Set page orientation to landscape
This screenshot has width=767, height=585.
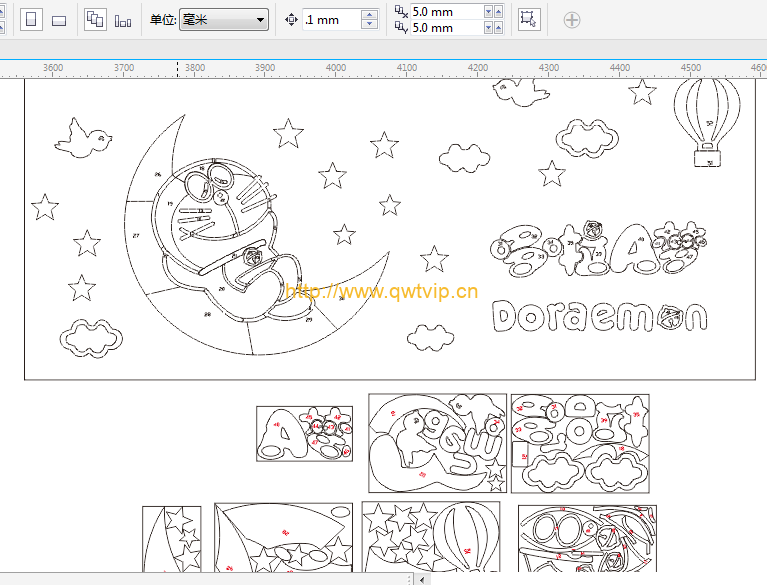(59, 20)
